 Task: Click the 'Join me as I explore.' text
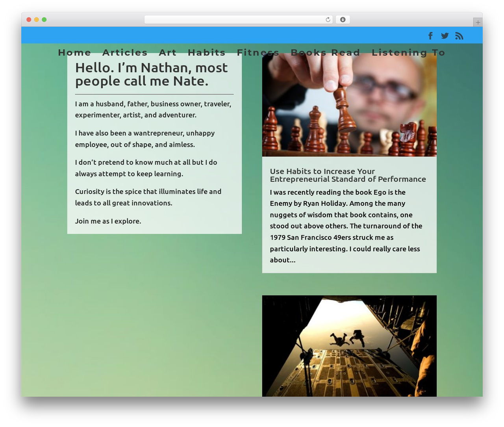108,221
